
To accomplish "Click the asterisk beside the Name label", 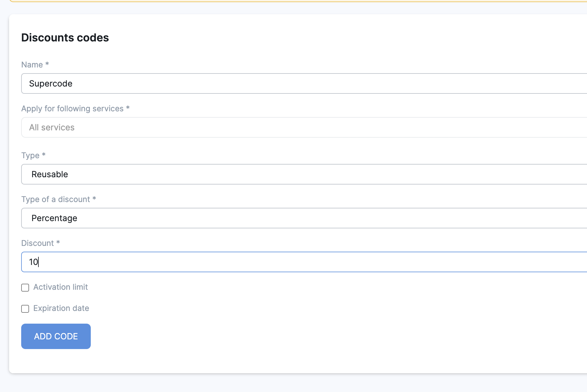I will pyautogui.click(x=47, y=64).
